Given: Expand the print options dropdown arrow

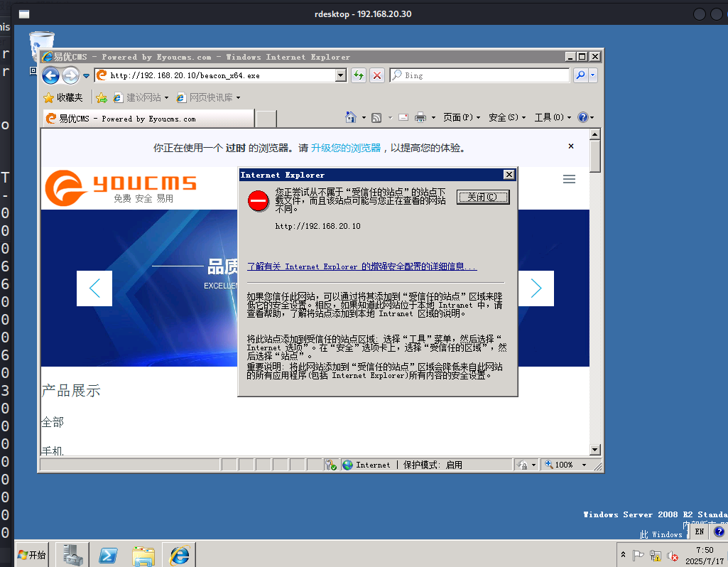Looking at the screenshot, I should pos(433,117).
